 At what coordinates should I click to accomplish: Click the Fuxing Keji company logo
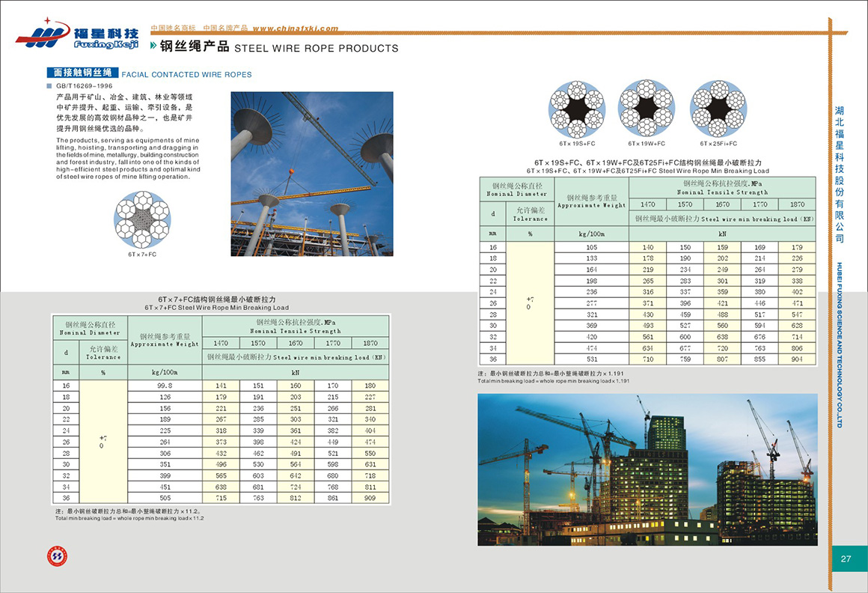click(77, 35)
